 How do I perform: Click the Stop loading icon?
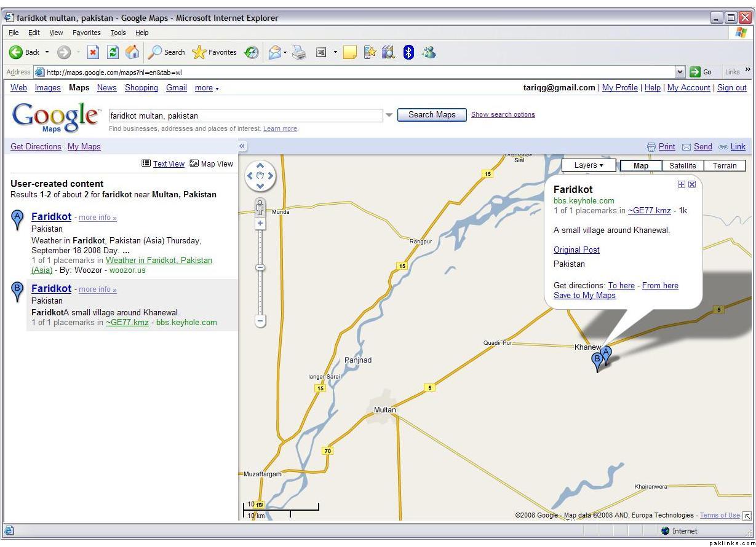93,53
